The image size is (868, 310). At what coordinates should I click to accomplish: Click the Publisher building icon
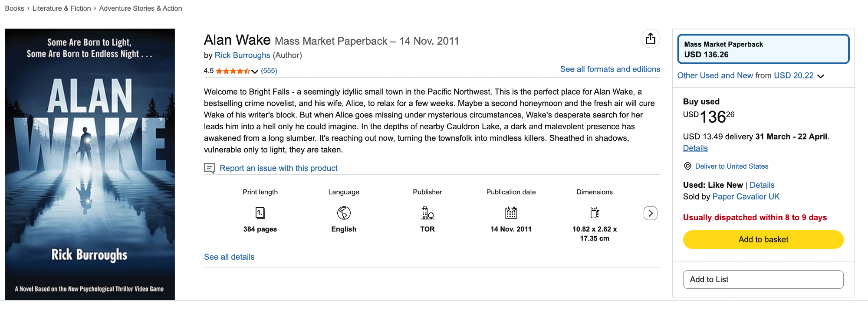pos(427,213)
